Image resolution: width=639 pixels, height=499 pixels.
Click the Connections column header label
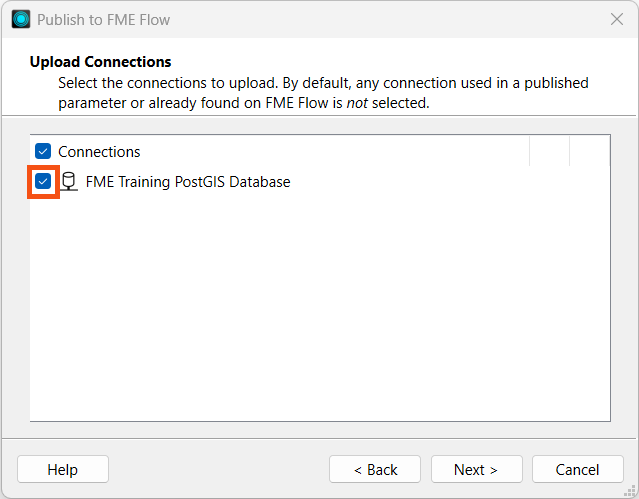(x=99, y=152)
